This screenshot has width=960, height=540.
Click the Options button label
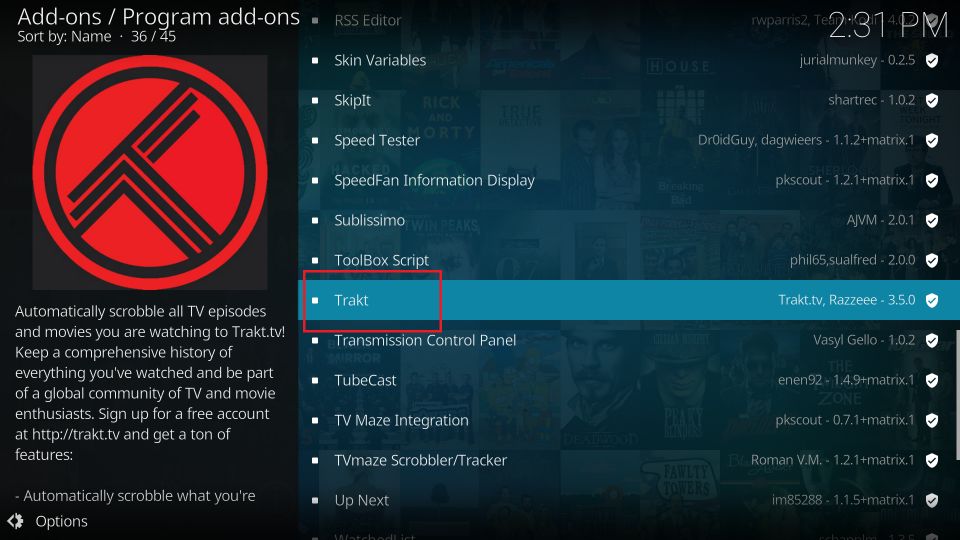tap(61, 521)
